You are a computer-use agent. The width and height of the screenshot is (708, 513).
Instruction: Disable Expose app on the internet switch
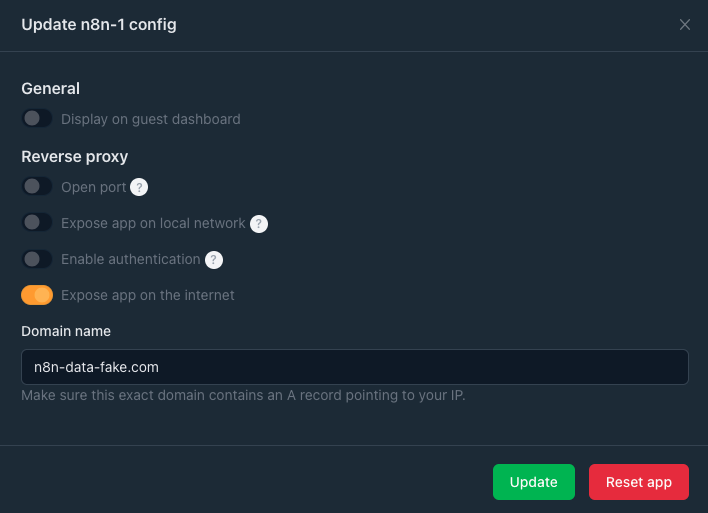[37, 295]
